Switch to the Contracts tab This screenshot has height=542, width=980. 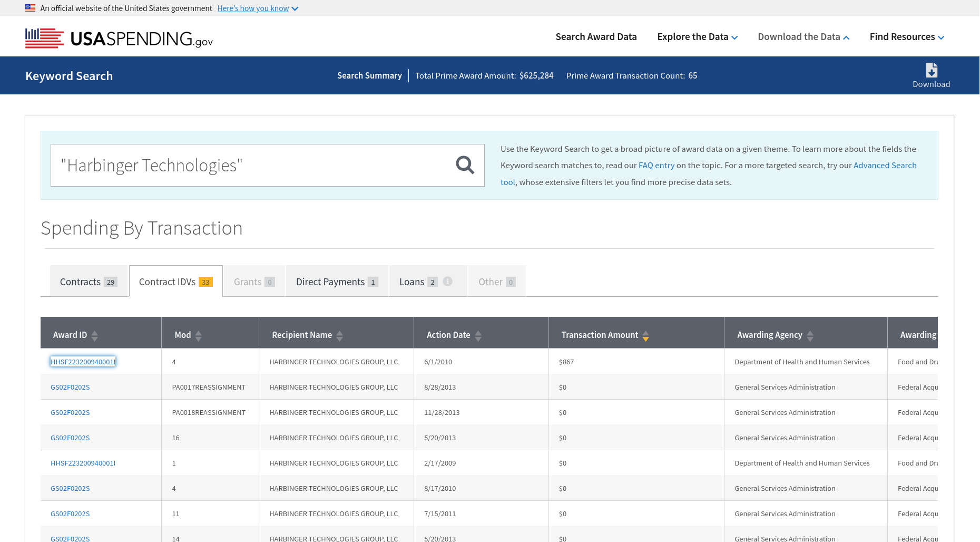click(89, 282)
